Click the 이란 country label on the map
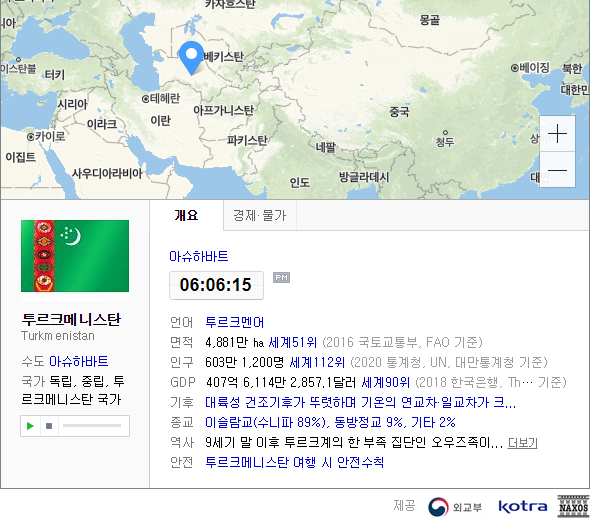The width and height of the screenshot is (591, 521). tap(161, 121)
